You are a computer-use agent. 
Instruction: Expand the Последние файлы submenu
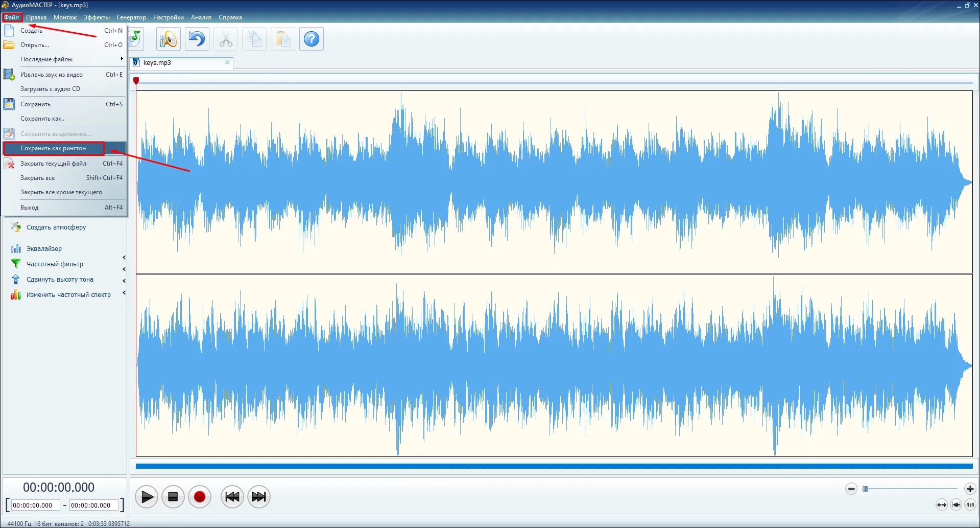pos(64,59)
